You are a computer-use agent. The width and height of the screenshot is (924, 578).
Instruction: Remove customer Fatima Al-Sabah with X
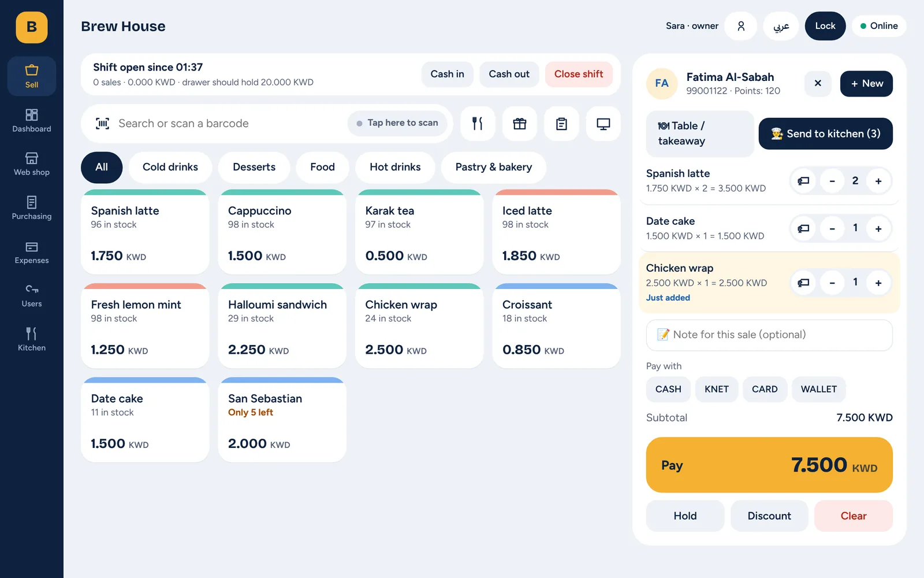point(818,83)
